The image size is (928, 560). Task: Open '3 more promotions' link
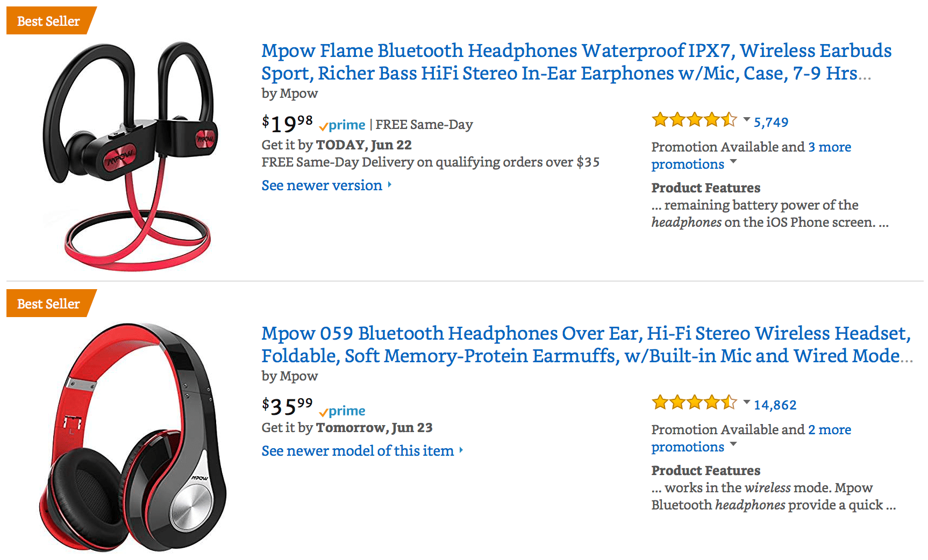coord(751,155)
